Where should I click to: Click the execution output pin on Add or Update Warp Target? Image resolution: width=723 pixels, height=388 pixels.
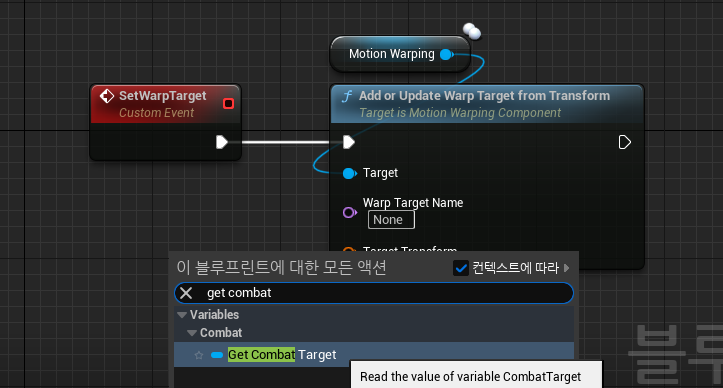[624, 142]
